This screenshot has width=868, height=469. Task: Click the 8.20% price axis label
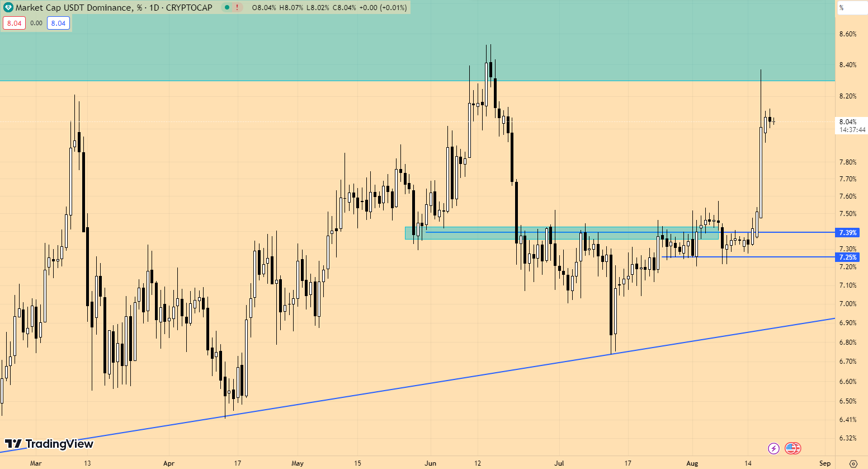(848, 96)
